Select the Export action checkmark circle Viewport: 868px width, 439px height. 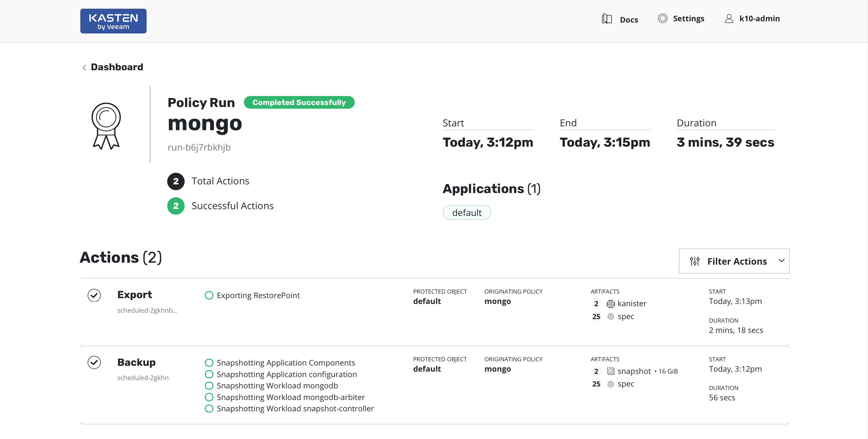(94, 295)
